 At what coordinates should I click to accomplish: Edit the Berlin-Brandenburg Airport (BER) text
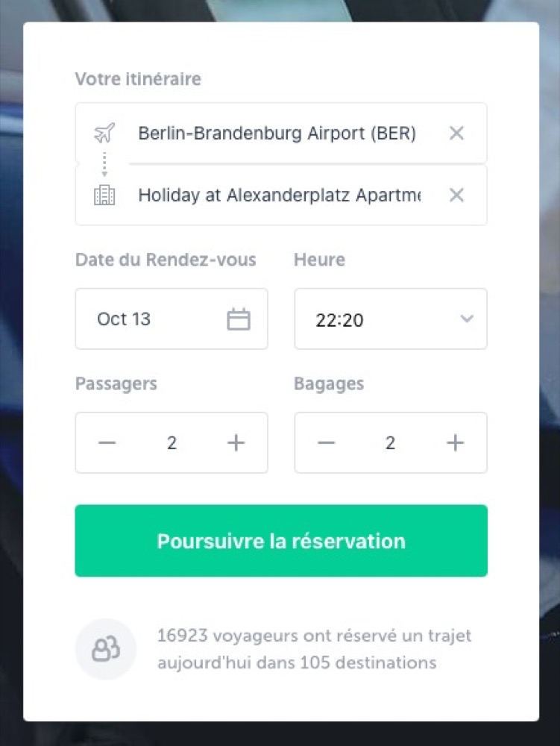click(277, 134)
